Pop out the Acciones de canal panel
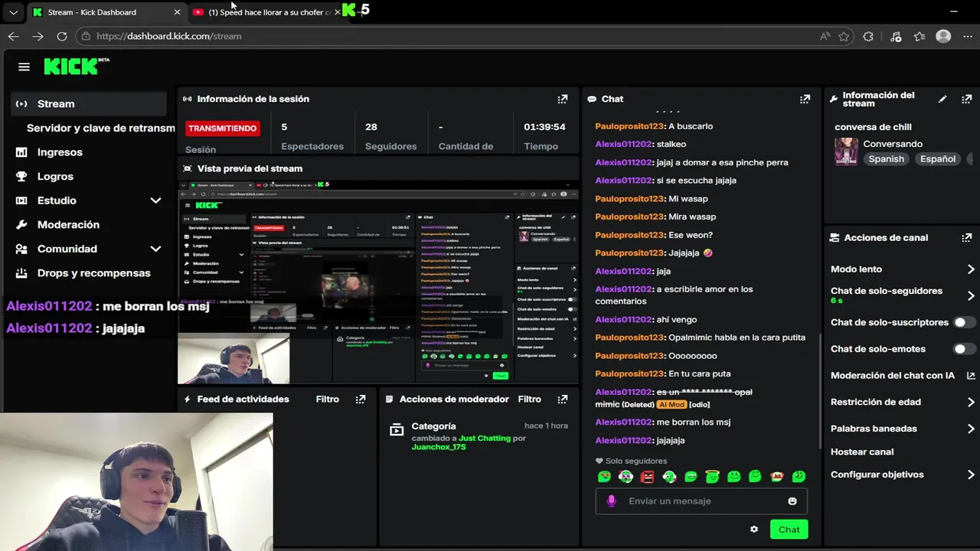Screen dimensions: 980x551 [967, 238]
